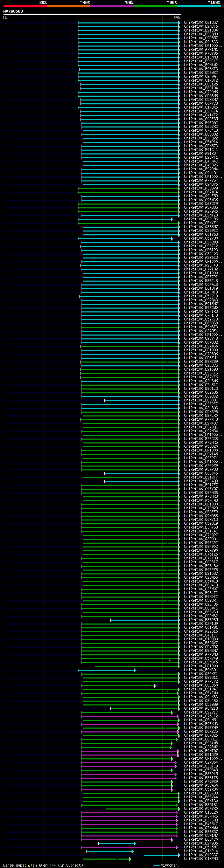Select the UniRef100_B4F8V6 label
Viewport: 224px width, 868px height.
tap(201, 165)
